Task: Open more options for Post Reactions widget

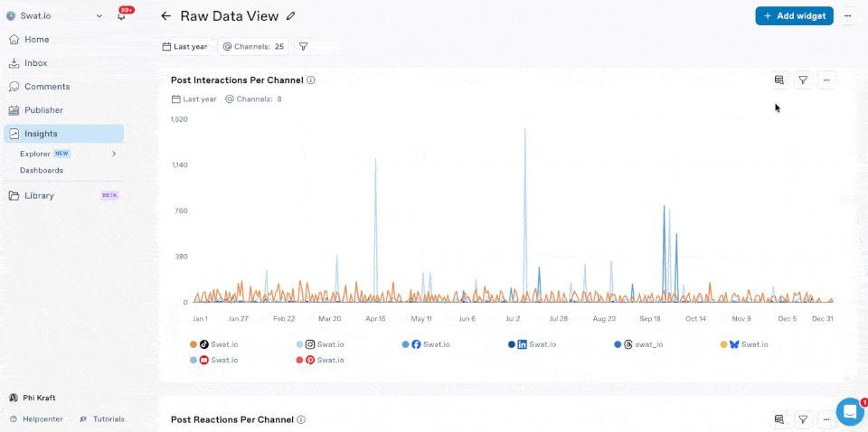Action: coord(826,419)
